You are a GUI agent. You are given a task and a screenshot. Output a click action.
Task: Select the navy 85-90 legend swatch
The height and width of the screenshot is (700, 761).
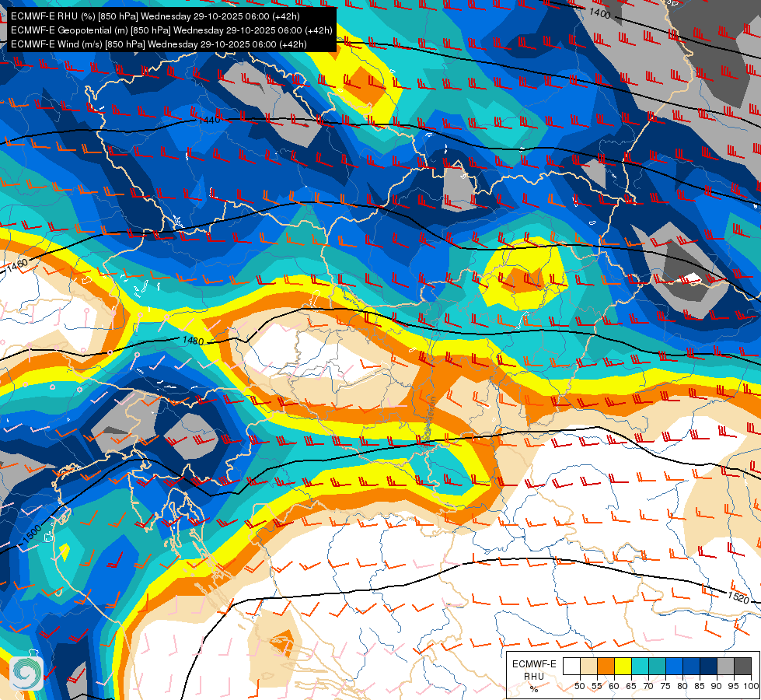coord(709,666)
